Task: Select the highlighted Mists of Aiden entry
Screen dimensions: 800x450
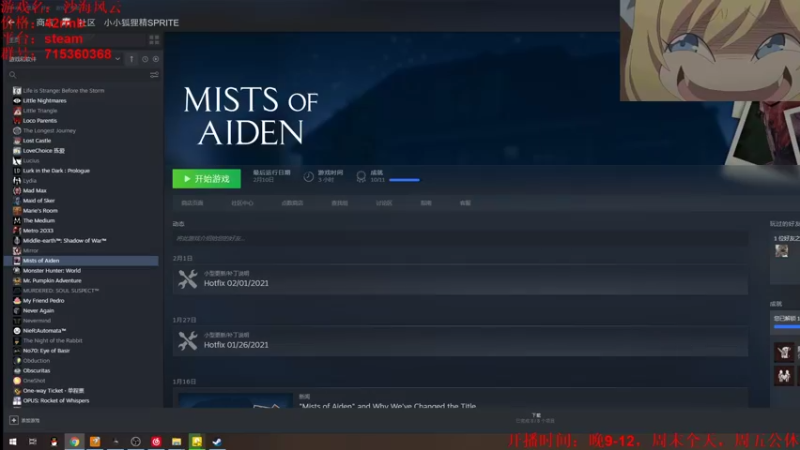Action: pyautogui.click(x=82, y=261)
